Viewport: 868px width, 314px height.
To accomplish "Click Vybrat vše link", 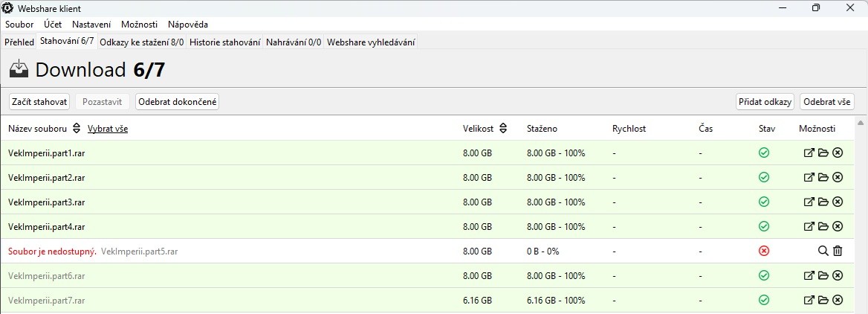I will (108, 129).
